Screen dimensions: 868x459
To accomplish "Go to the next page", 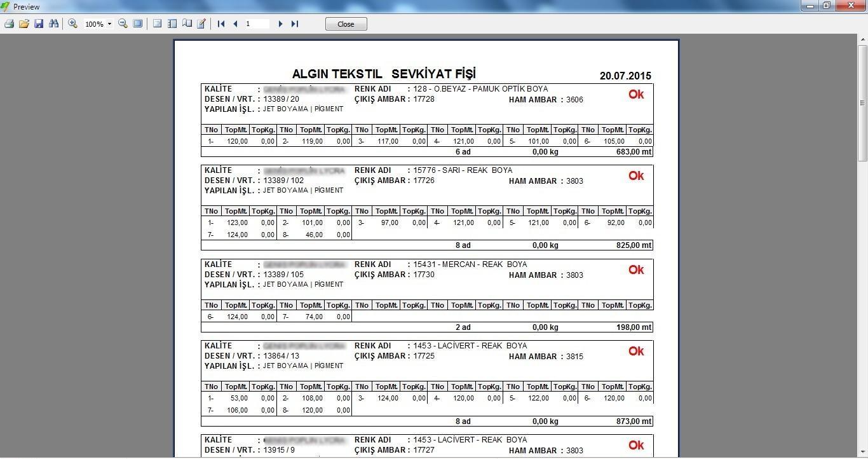I will point(280,24).
